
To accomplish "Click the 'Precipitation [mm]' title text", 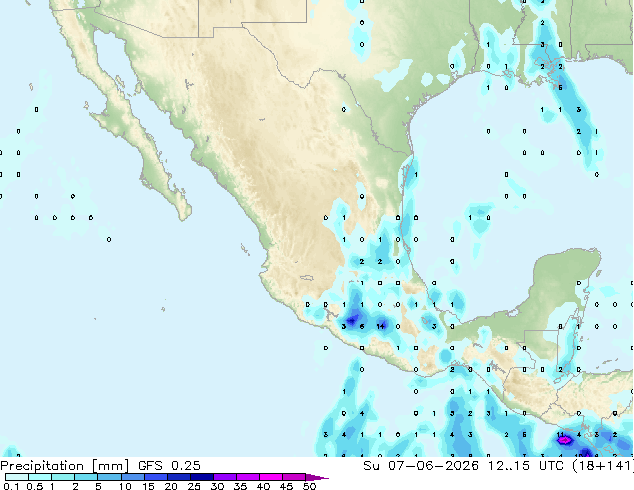I will [65, 466].
